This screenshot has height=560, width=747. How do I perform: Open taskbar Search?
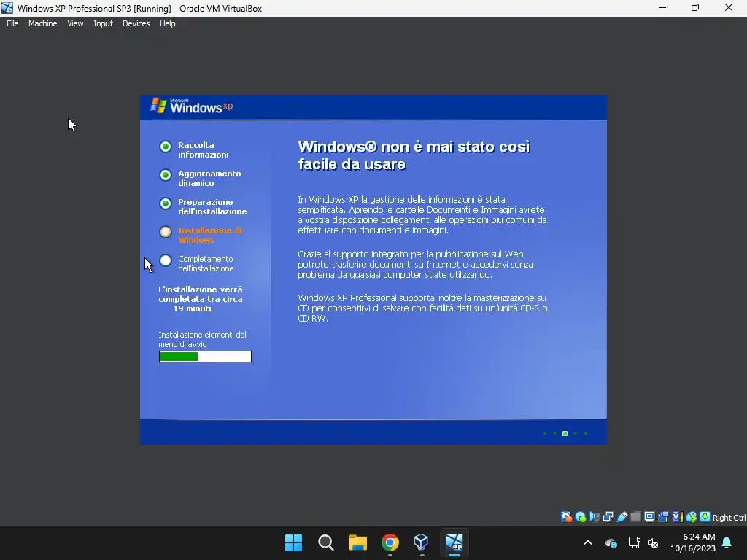(326, 542)
